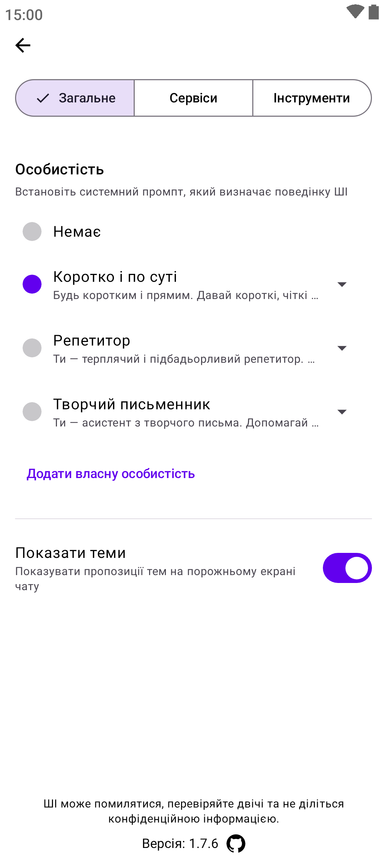Expand the Коротко і по суті prompt
Viewport: 387px width, 868px height.
coord(342,284)
